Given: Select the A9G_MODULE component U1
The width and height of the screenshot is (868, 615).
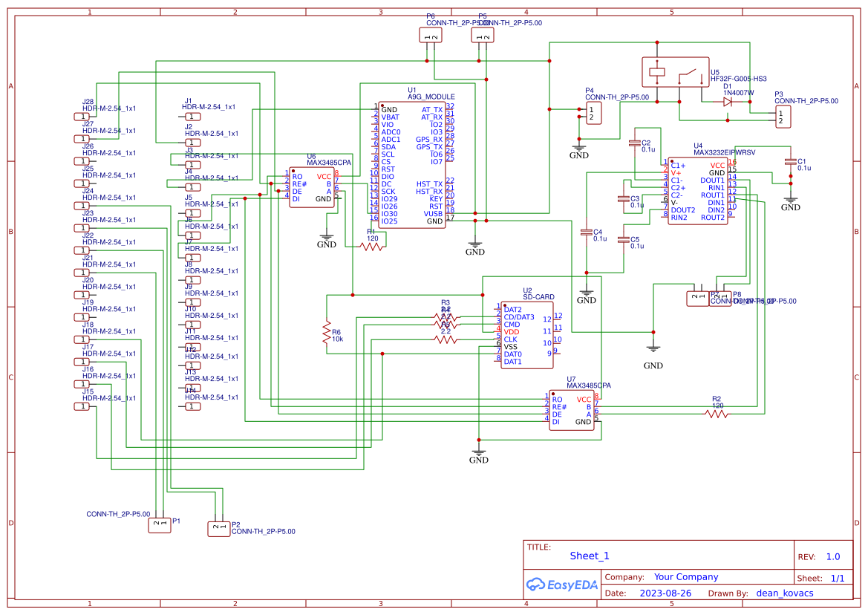Looking at the screenshot, I should pyautogui.click(x=412, y=163).
